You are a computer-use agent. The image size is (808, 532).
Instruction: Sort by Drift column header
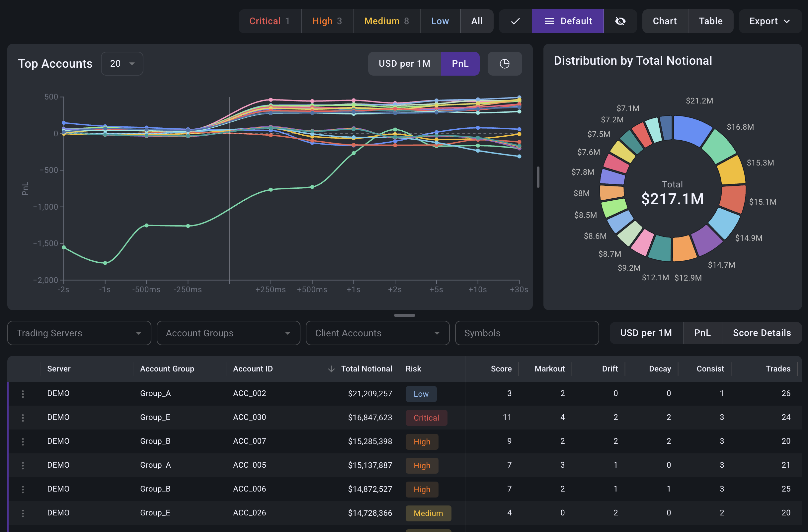tap(610, 369)
